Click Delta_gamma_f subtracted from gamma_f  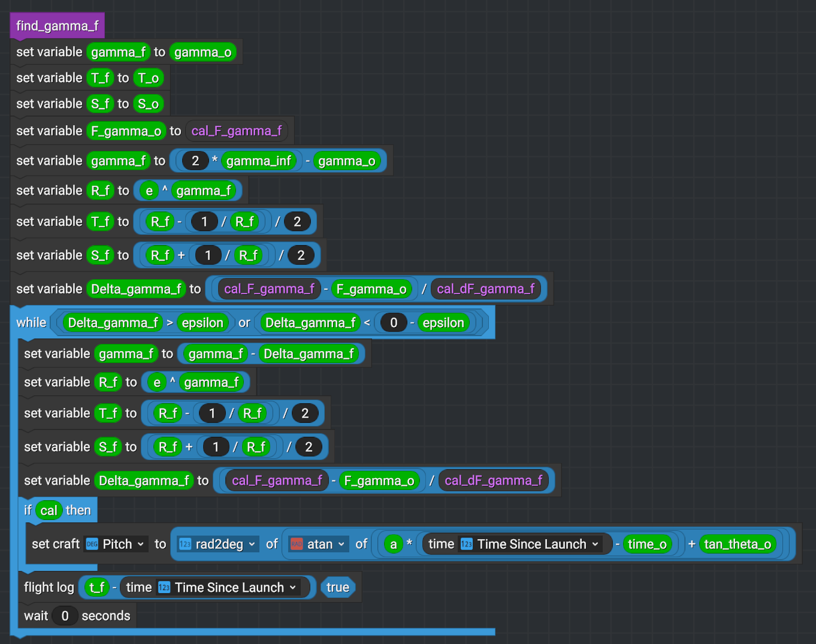tap(309, 353)
